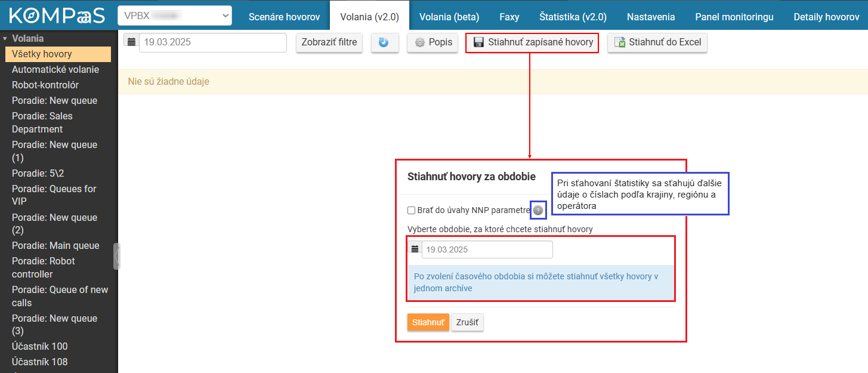Click the orange Stiahnuť button

point(428,322)
